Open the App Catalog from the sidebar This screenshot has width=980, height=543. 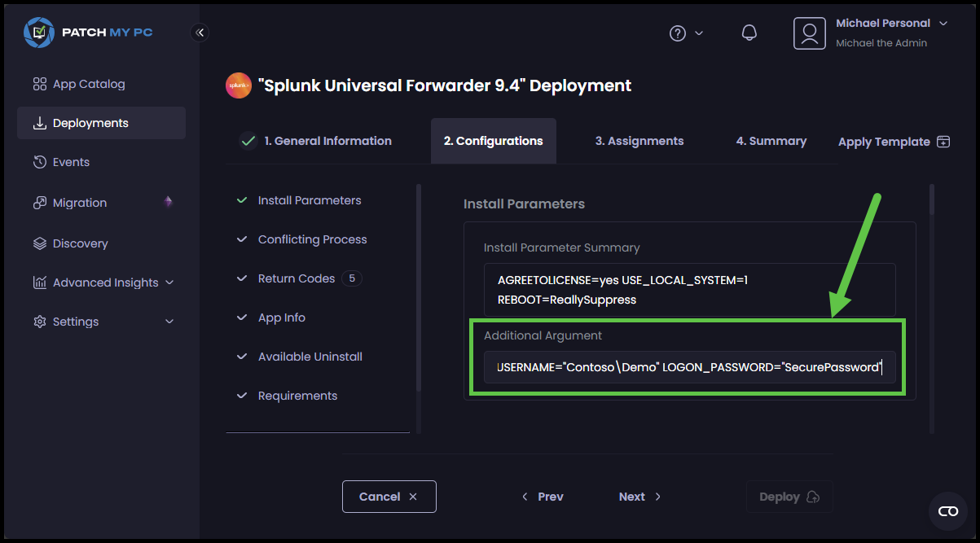coord(88,83)
